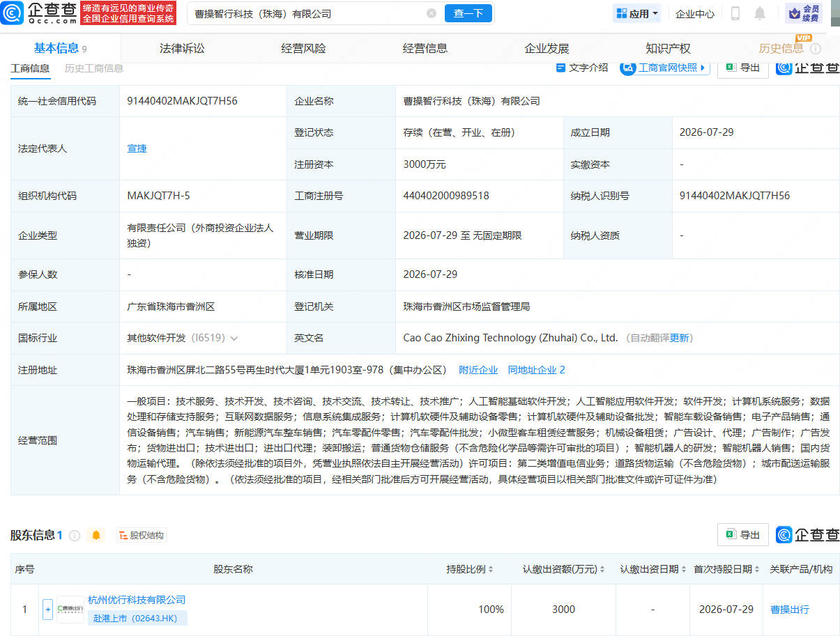Click 更新 link next to 自动翻译

(x=679, y=338)
